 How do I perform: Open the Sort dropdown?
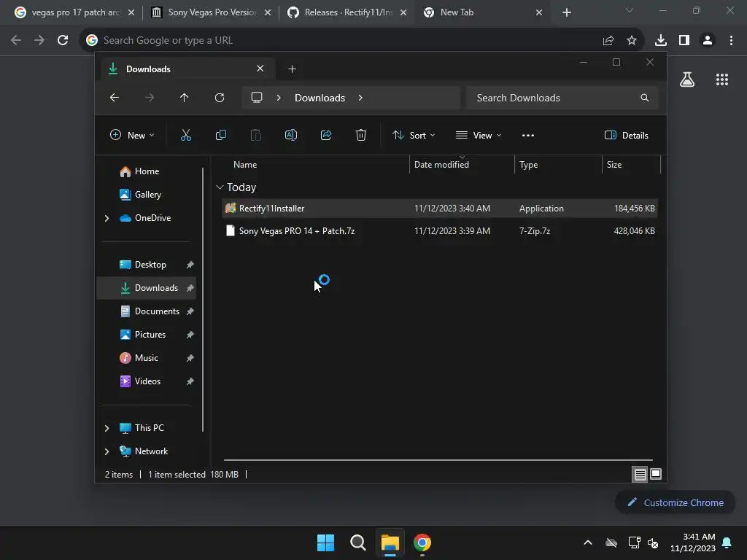click(x=414, y=135)
